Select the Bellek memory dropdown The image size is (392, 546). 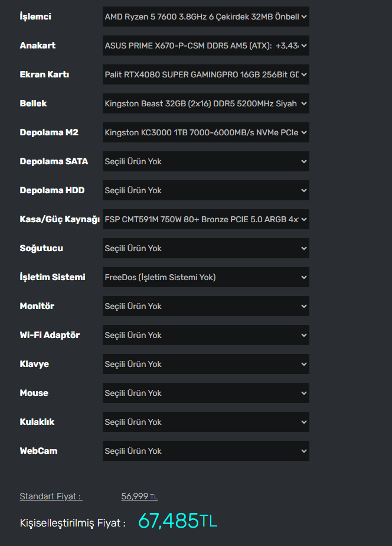pyautogui.click(x=205, y=103)
